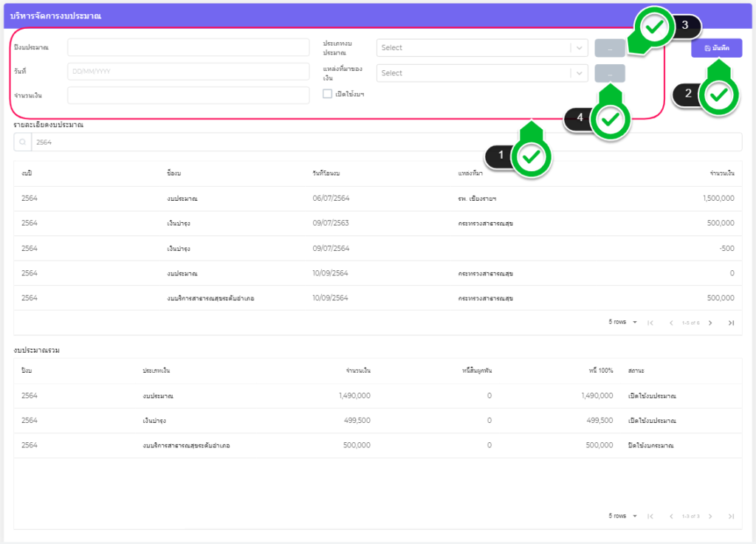Click the search magnifier icon in รายละเอียดงบประมาณ
The height and width of the screenshot is (544, 756).
pyautogui.click(x=23, y=142)
